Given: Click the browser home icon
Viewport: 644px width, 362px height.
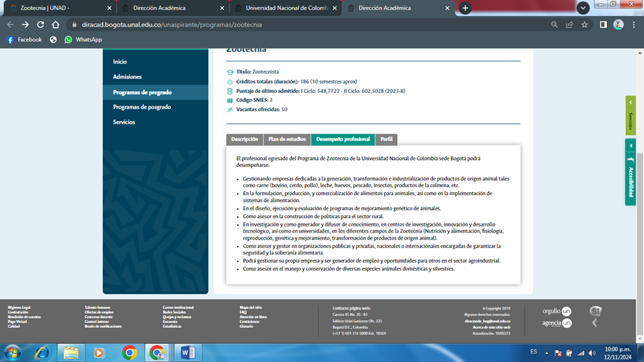Looking at the screenshot, I should tap(56, 24).
